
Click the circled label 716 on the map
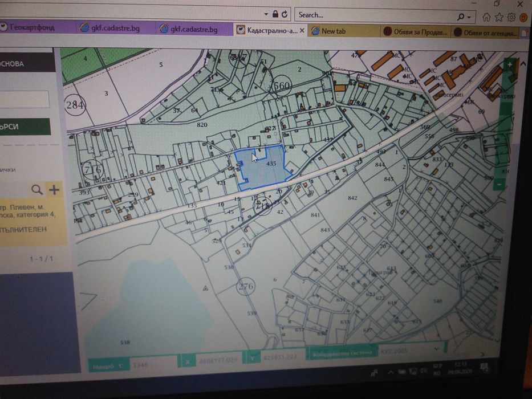click(92, 169)
